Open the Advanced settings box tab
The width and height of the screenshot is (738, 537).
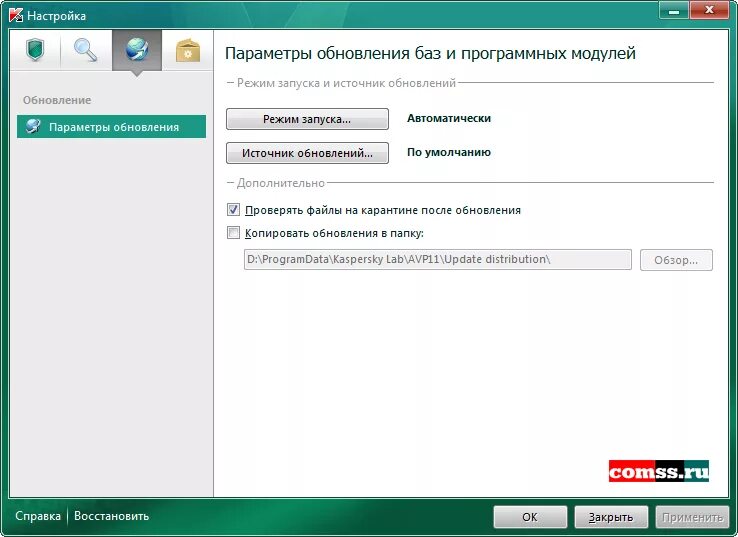tap(188, 50)
